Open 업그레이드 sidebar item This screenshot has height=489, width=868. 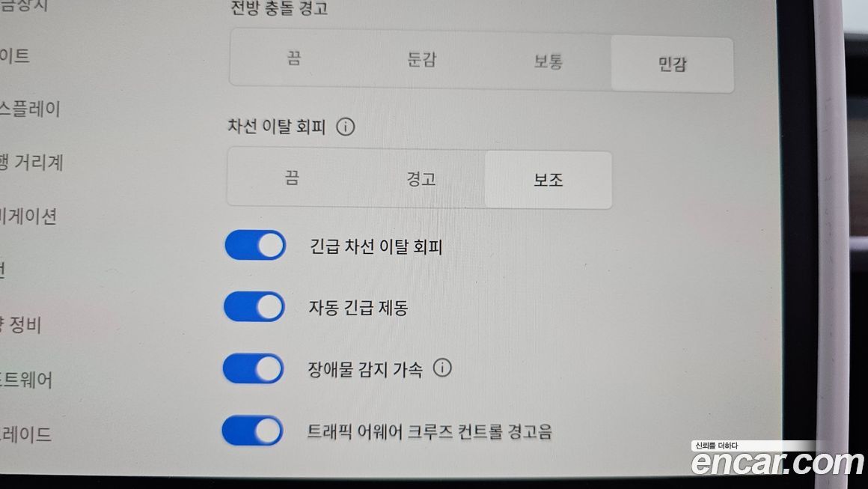tap(26, 434)
